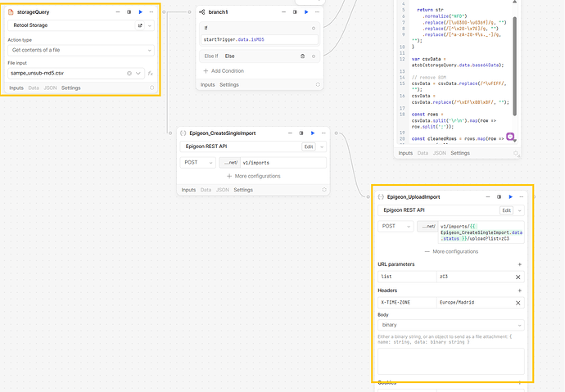Toggle Epigeon_UploadImport layout icon
The width and height of the screenshot is (565, 392).
(x=499, y=197)
